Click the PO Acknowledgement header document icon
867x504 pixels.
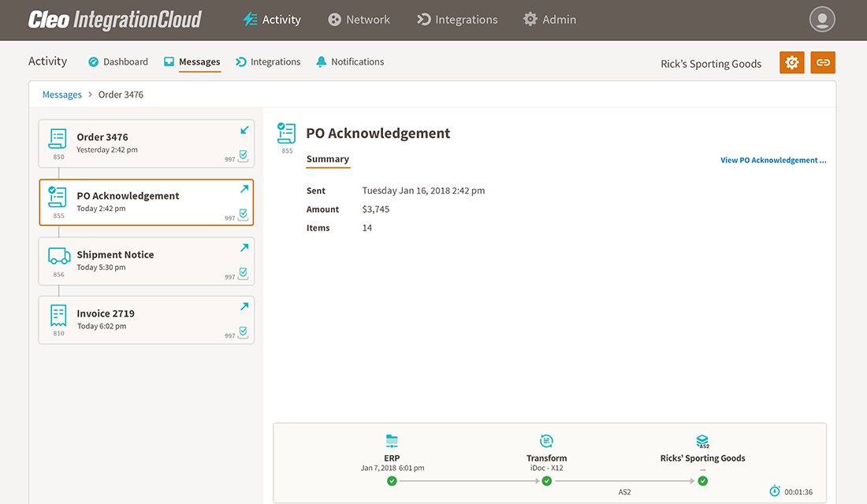point(286,134)
